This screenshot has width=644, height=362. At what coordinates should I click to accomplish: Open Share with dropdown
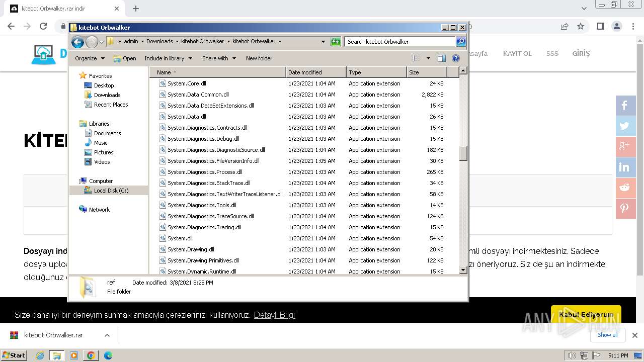point(219,58)
